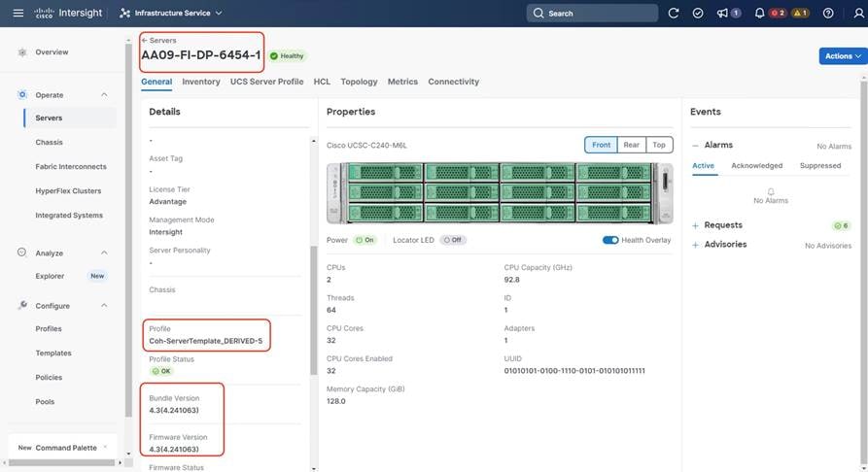Click the Infrastructure Service icon
Viewport: 868px width, 472px height.
124,13
